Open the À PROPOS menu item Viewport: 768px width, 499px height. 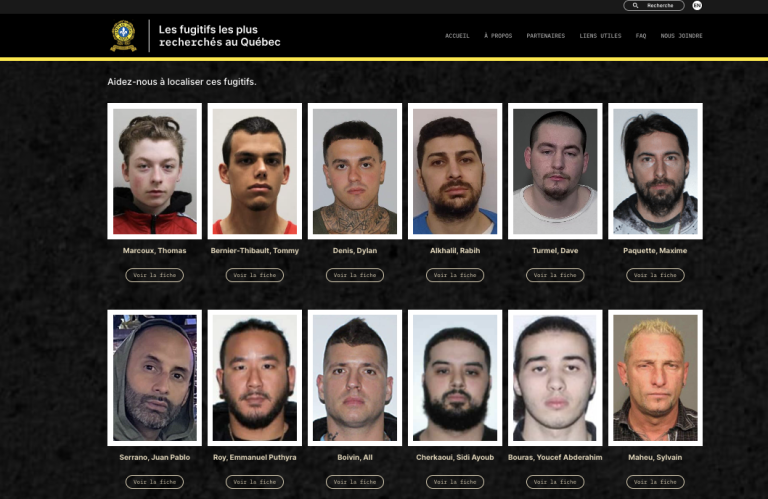(x=498, y=36)
